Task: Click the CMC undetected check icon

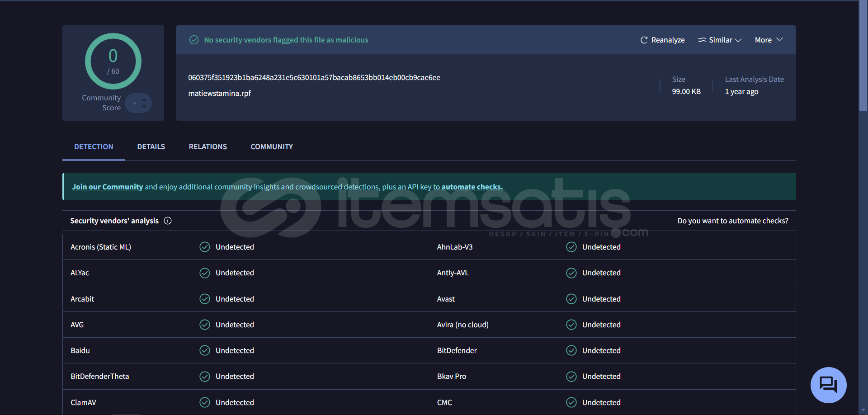Action: click(571, 402)
